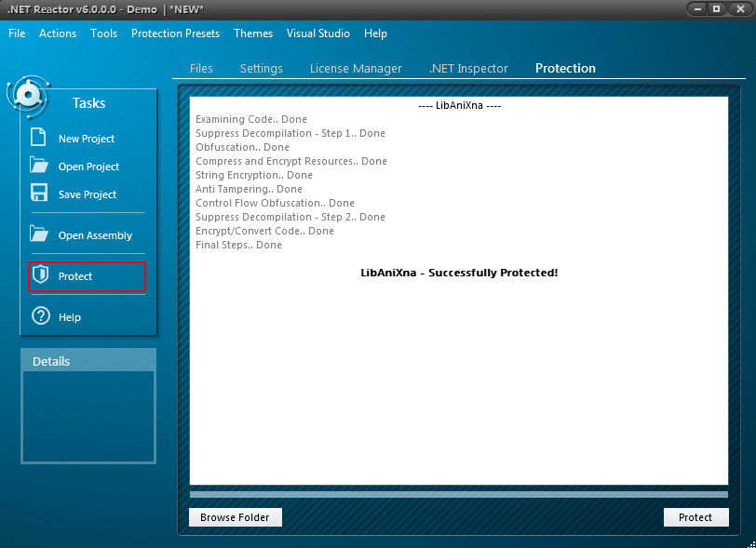Screen dimensions: 756x548
Task: Click the Browse Folder button
Action: tap(235, 516)
